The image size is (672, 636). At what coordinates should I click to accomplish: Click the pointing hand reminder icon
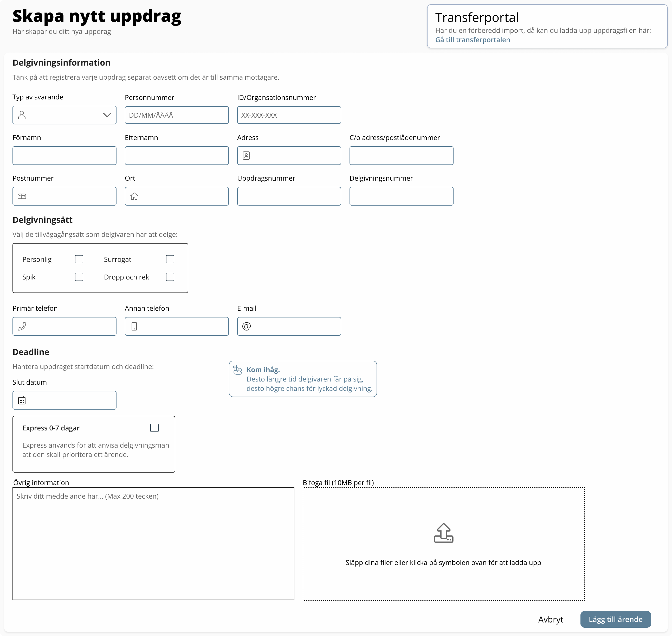[x=237, y=370]
